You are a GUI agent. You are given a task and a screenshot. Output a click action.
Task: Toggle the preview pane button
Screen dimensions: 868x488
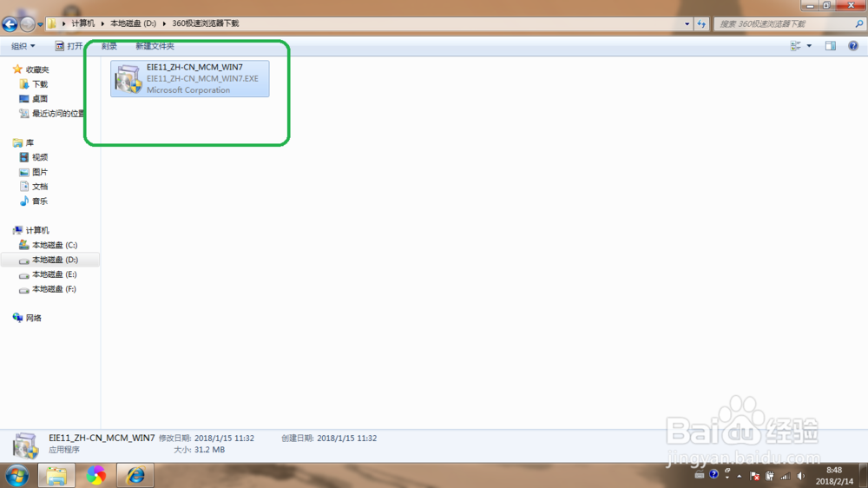point(831,46)
